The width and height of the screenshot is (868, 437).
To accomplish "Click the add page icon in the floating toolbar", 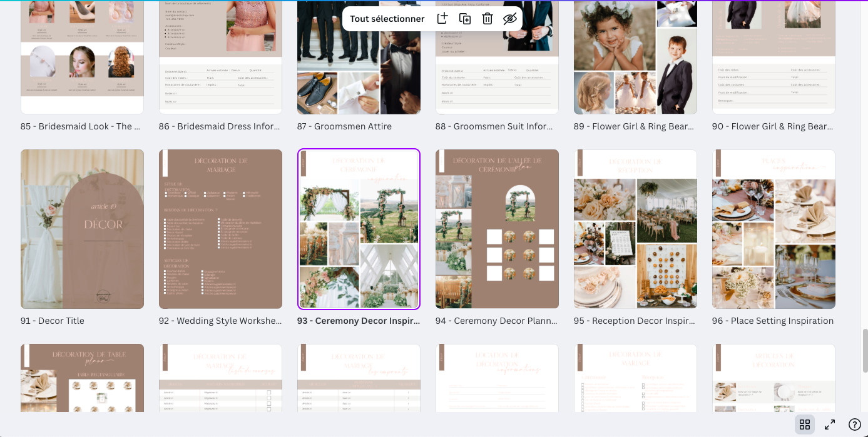I will tap(442, 19).
